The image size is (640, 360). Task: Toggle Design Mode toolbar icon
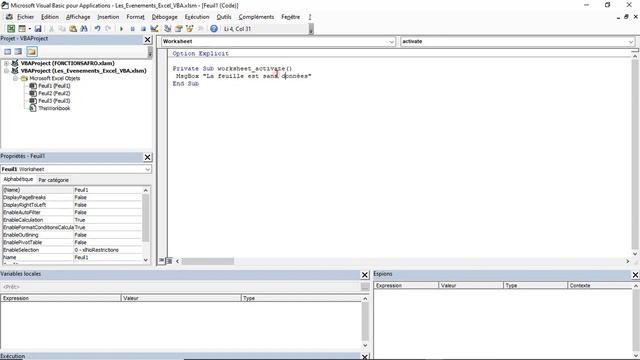click(154, 29)
